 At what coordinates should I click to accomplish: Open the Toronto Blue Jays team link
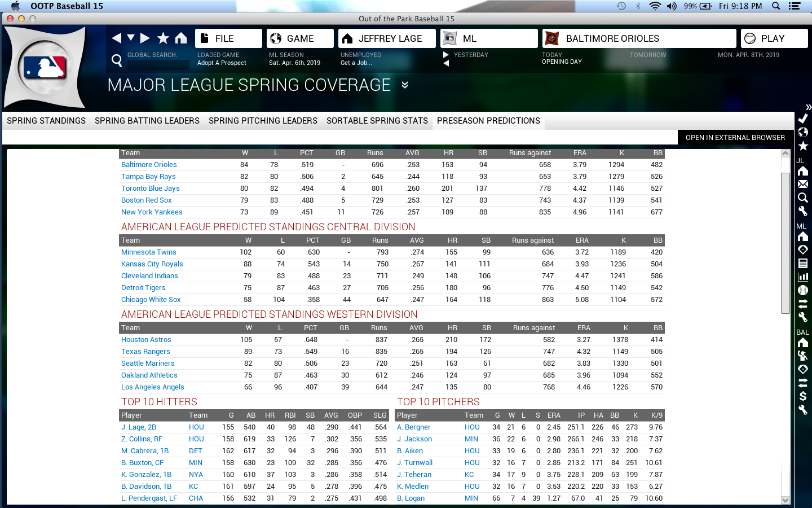tap(151, 189)
